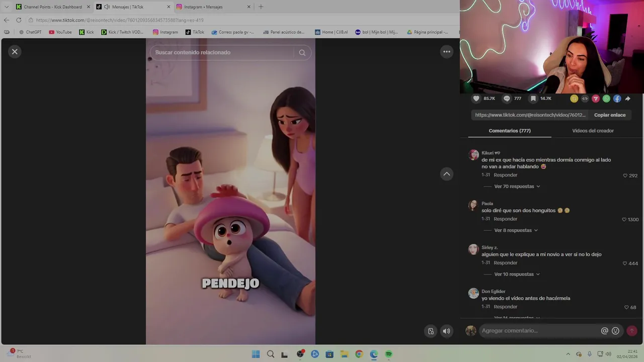Open Sirley z.'s profile name

(x=490, y=247)
